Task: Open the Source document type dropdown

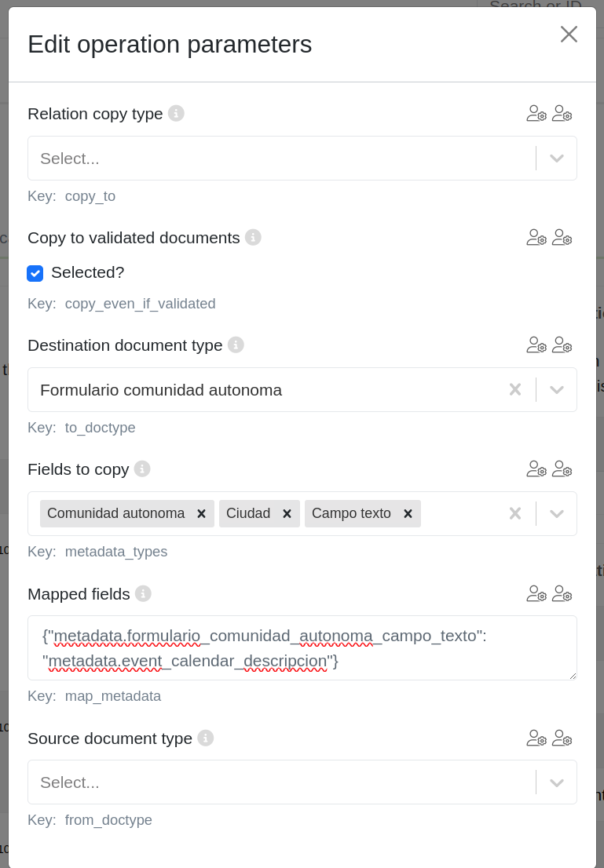Action: click(557, 782)
